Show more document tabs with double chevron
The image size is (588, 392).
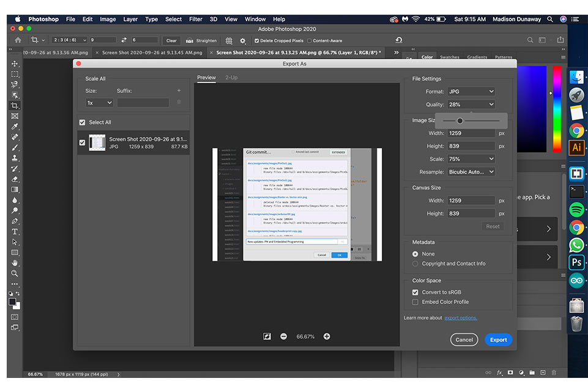click(x=396, y=53)
